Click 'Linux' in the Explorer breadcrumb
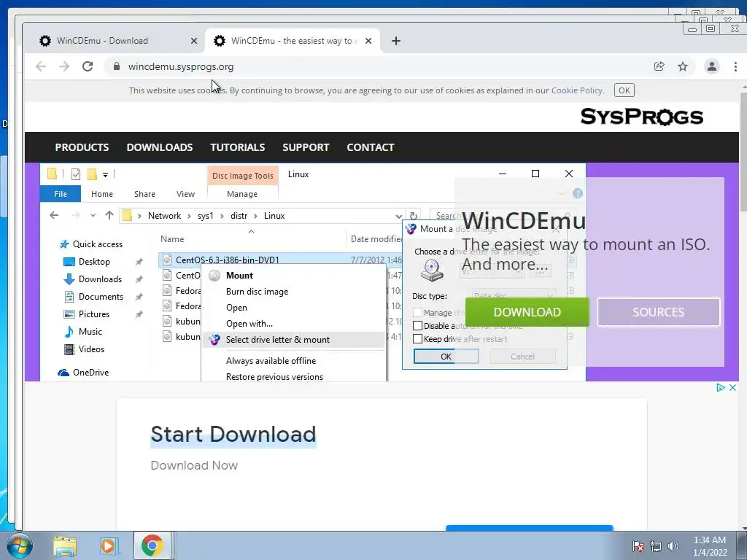747x560 pixels. click(x=274, y=216)
